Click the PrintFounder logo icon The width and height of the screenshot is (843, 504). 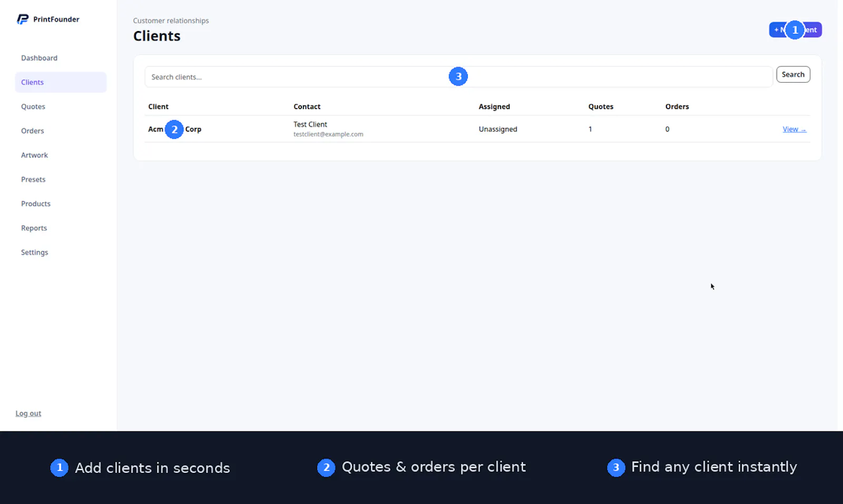[23, 19]
